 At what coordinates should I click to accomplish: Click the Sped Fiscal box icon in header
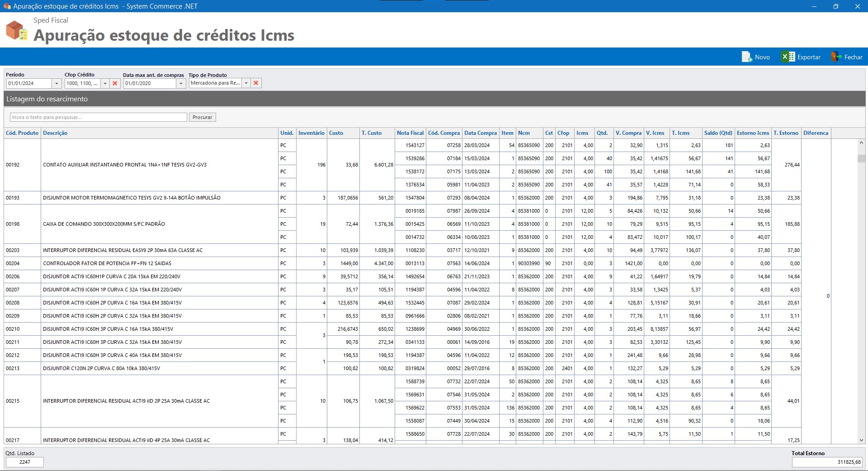[x=17, y=30]
